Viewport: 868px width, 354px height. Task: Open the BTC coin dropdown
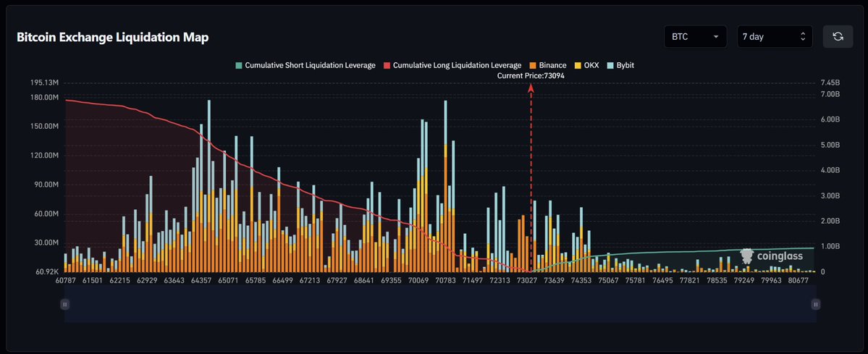pyautogui.click(x=695, y=36)
